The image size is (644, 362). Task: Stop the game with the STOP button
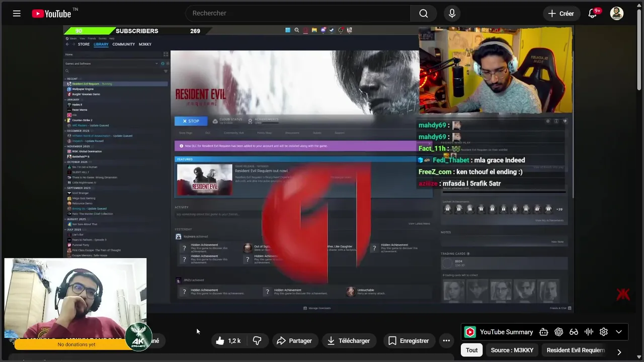[191, 121]
